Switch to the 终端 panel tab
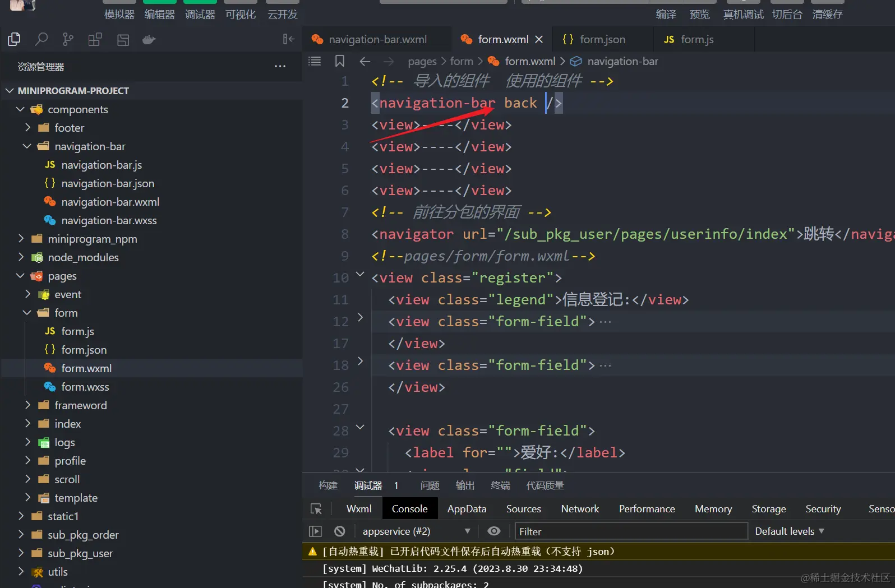 500,485
